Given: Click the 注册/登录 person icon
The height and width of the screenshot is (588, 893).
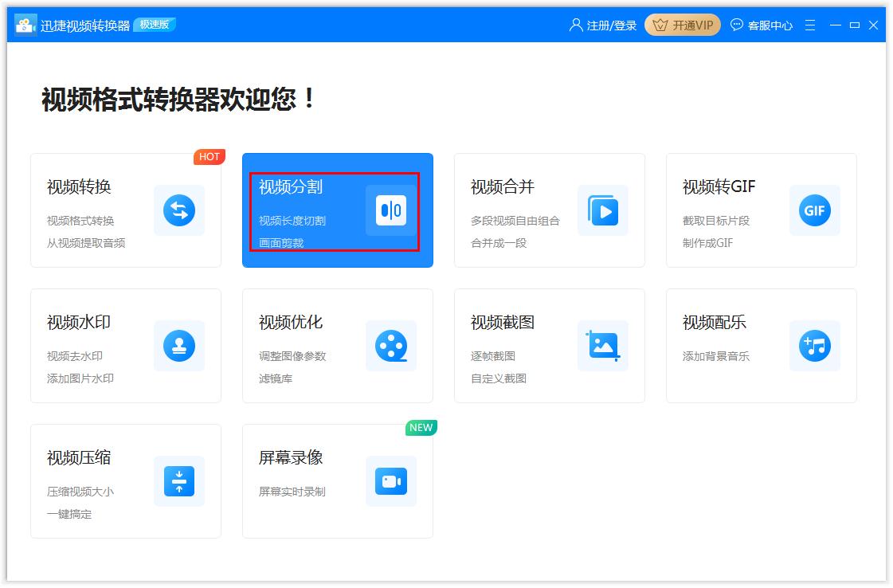Looking at the screenshot, I should coord(575,25).
